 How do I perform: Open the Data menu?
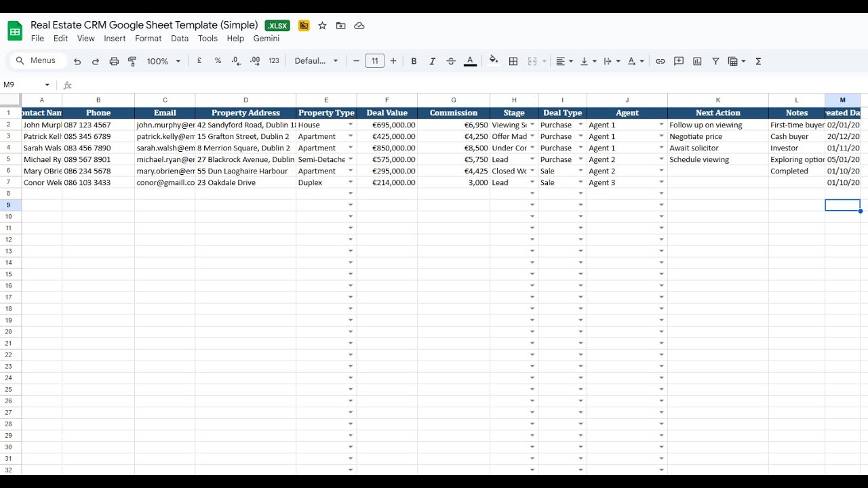[x=180, y=39]
